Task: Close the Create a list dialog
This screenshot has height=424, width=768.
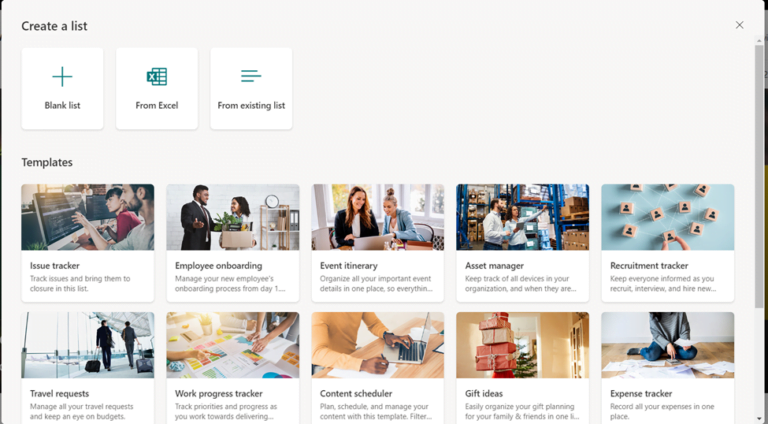Action: pos(739,25)
